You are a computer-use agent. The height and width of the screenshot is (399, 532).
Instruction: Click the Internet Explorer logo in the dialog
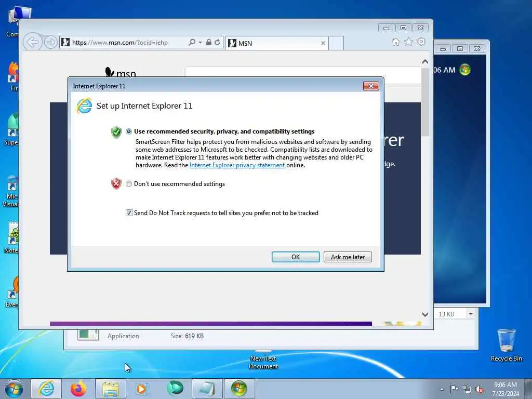[84, 106]
